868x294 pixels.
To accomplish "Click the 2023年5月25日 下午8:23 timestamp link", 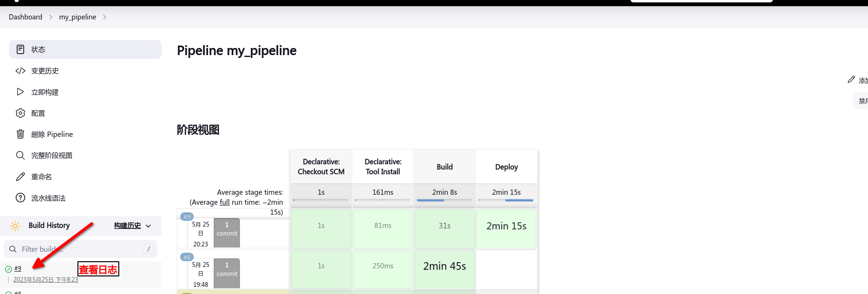I will tap(46, 280).
